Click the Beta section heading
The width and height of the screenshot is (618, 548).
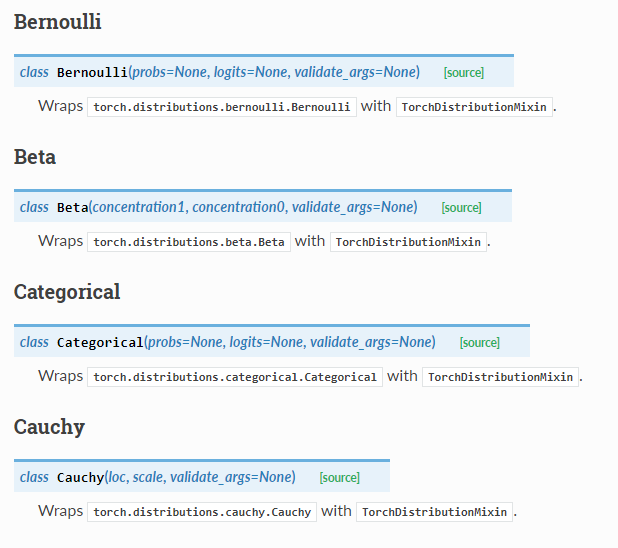[35, 157]
